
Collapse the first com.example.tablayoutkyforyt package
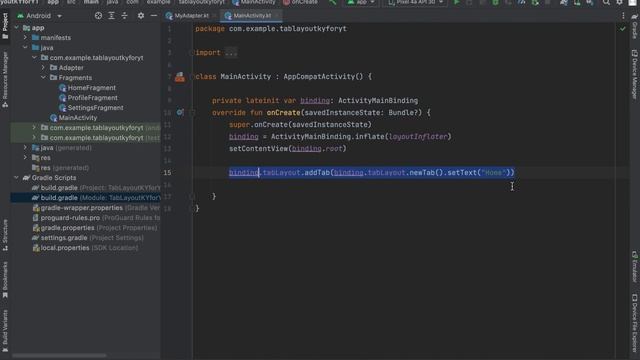click(34, 58)
